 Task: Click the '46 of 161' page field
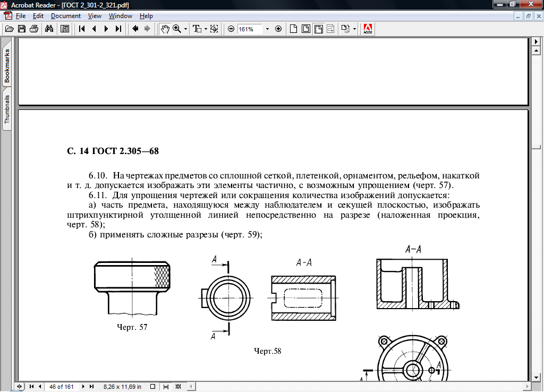(x=62, y=387)
